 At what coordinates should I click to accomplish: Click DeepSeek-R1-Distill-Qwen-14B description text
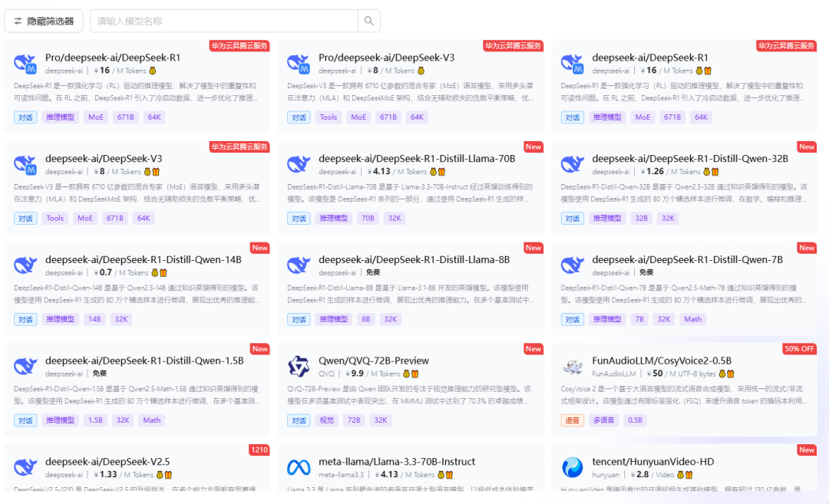click(137, 295)
